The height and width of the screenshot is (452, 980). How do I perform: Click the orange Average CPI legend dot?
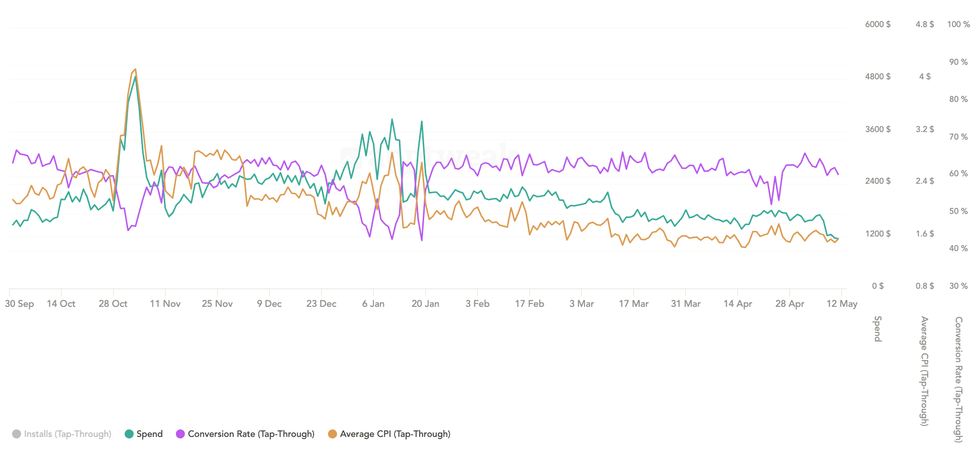pyautogui.click(x=332, y=434)
